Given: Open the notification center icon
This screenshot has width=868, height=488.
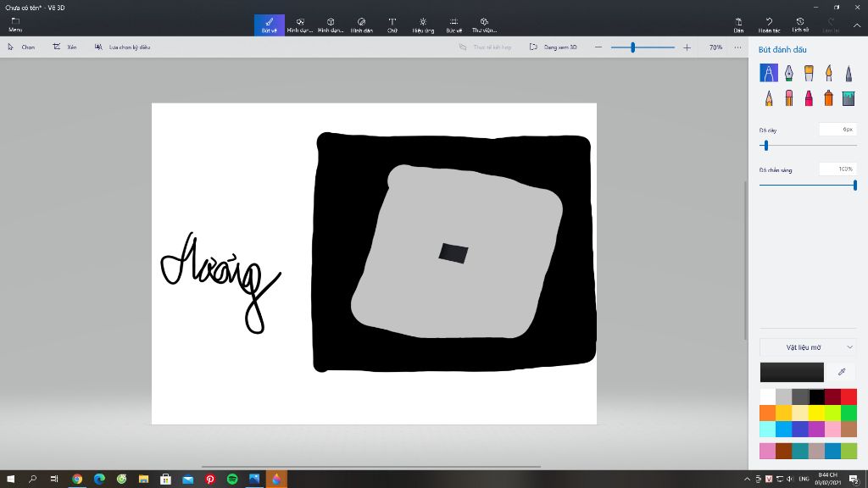Looking at the screenshot, I should tap(854, 480).
